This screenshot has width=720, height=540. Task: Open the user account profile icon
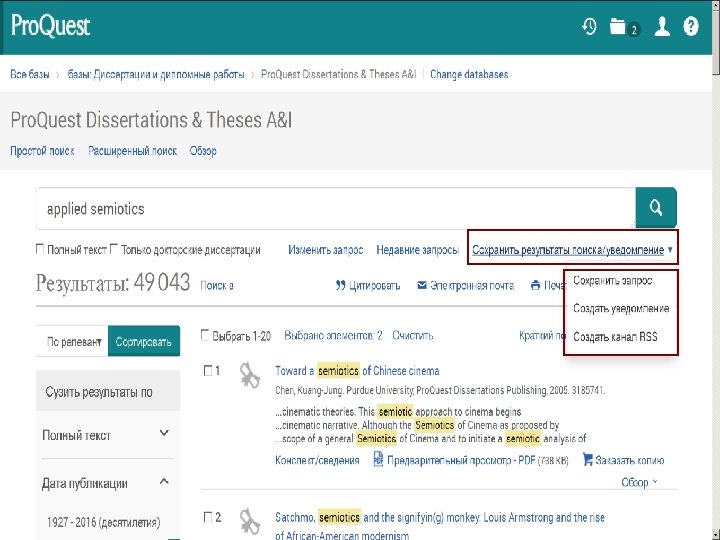click(x=662, y=26)
